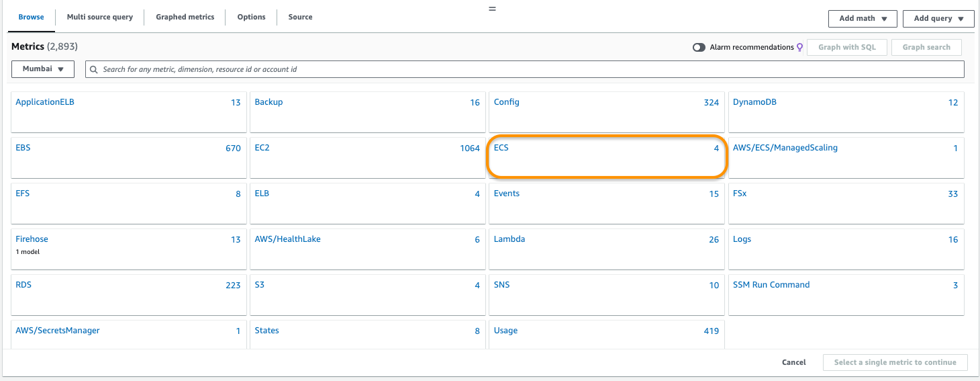Open the S3 metrics namespace
Viewport: 980px width, 381px height.
pyautogui.click(x=368, y=295)
